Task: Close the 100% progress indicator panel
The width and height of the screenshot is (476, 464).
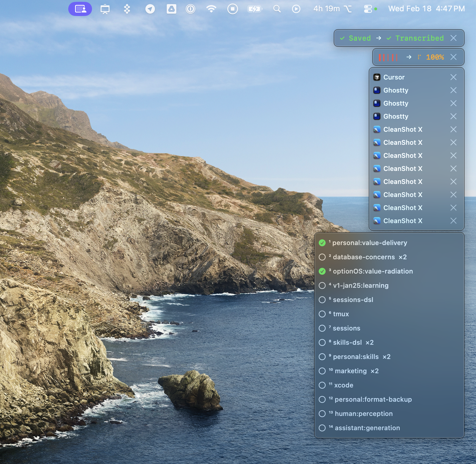Action: (x=453, y=57)
